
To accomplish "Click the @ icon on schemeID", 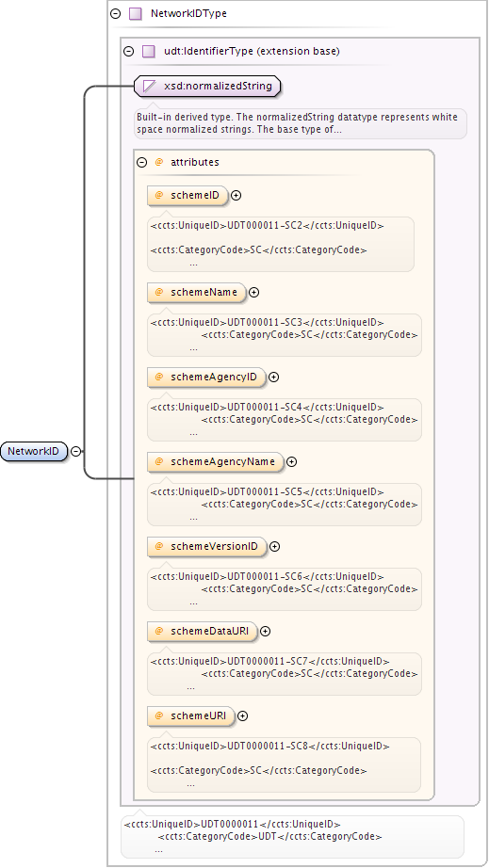I will tap(159, 196).
